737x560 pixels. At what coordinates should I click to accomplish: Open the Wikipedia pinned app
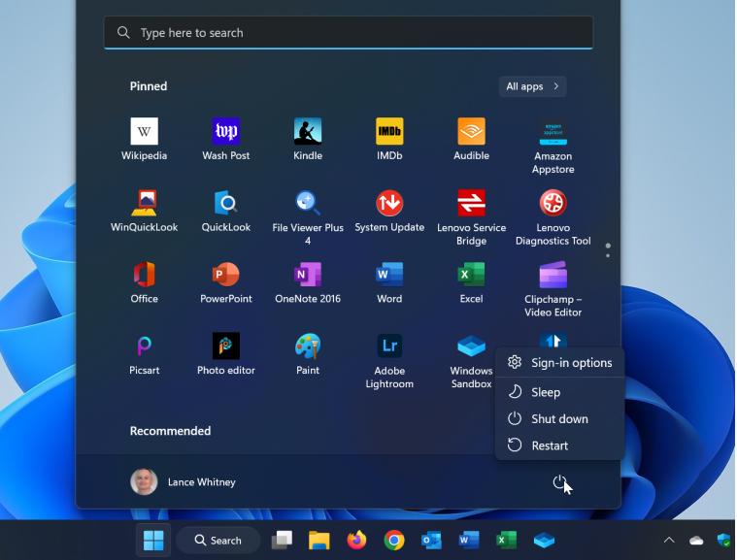pyautogui.click(x=144, y=139)
